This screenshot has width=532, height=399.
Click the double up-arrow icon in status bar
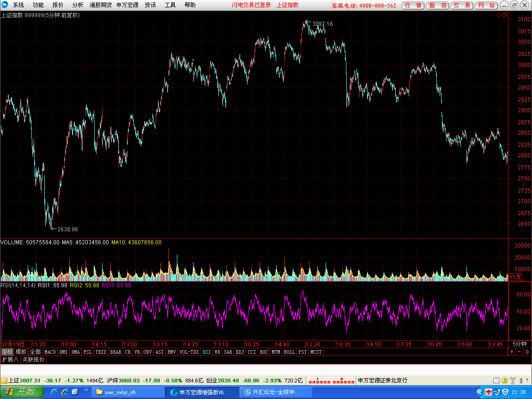point(521,381)
